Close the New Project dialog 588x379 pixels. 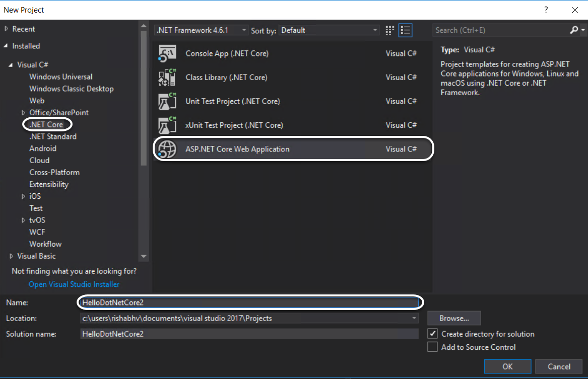pyautogui.click(x=574, y=10)
